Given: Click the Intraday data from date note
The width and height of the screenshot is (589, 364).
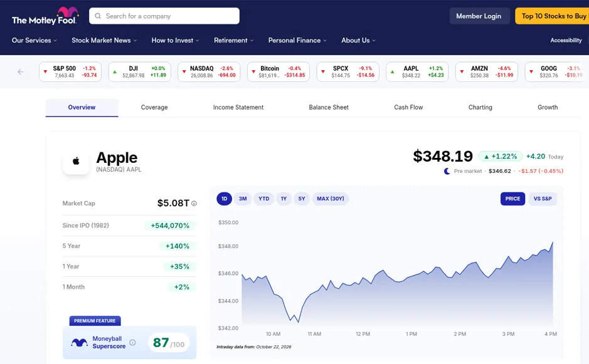Looking at the screenshot, I should [254, 346].
